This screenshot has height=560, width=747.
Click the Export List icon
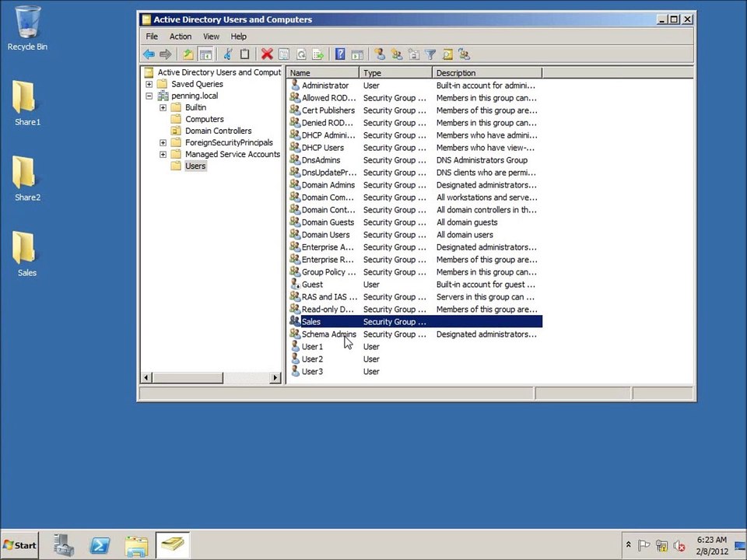[317, 54]
